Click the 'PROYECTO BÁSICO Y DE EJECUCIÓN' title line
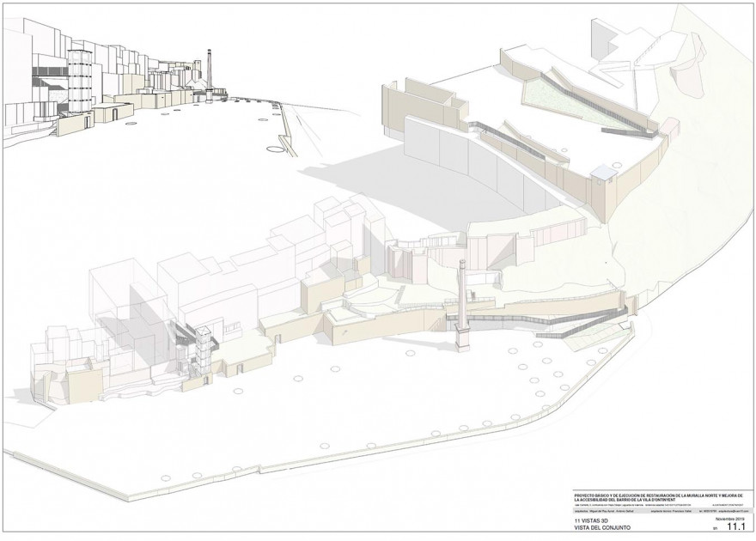 pyautogui.click(x=659, y=495)
